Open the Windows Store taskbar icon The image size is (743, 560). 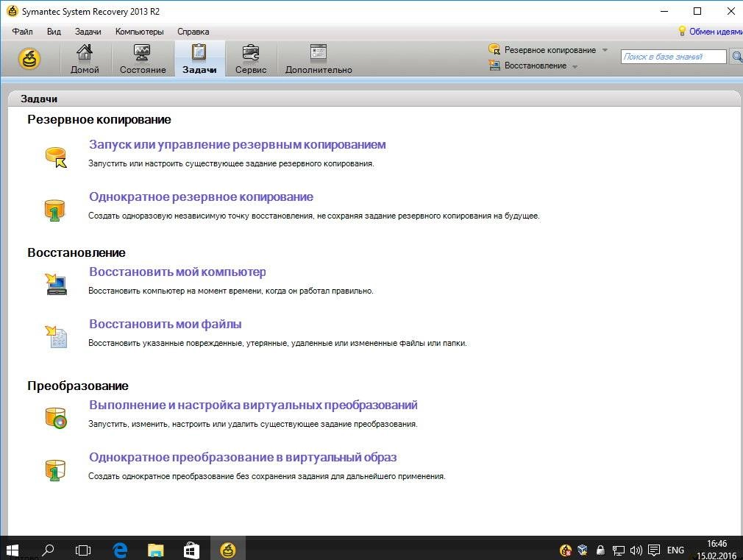[x=191, y=550]
